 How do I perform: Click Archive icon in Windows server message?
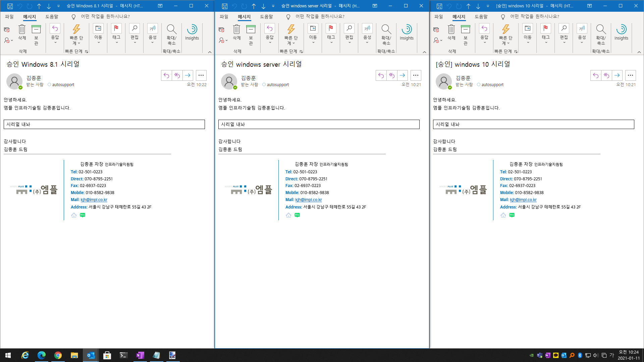click(x=251, y=29)
